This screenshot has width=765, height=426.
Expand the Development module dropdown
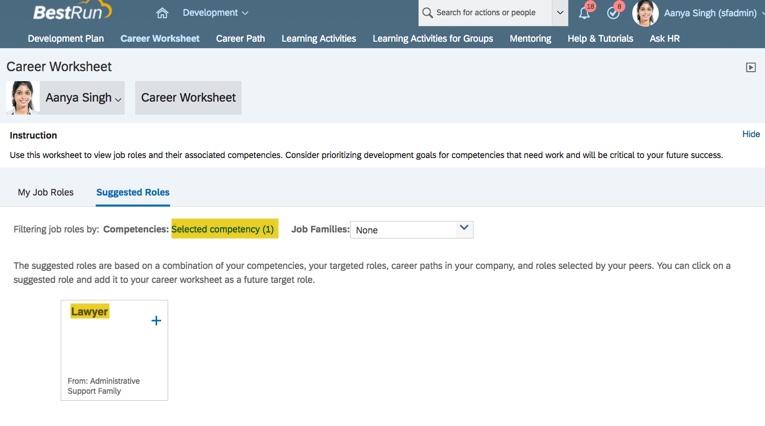(215, 13)
